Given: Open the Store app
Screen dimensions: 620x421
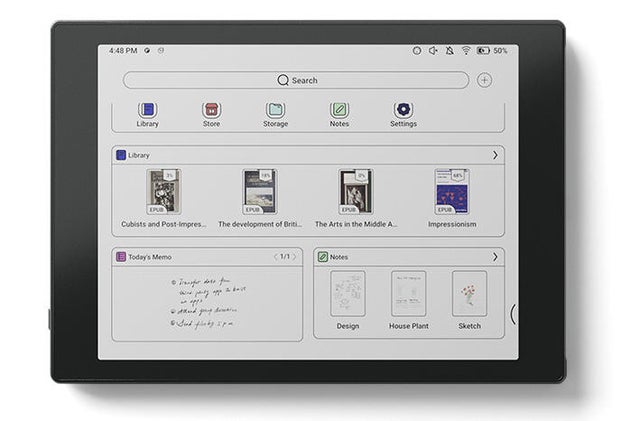Looking at the screenshot, I should [x=212, y=110].
